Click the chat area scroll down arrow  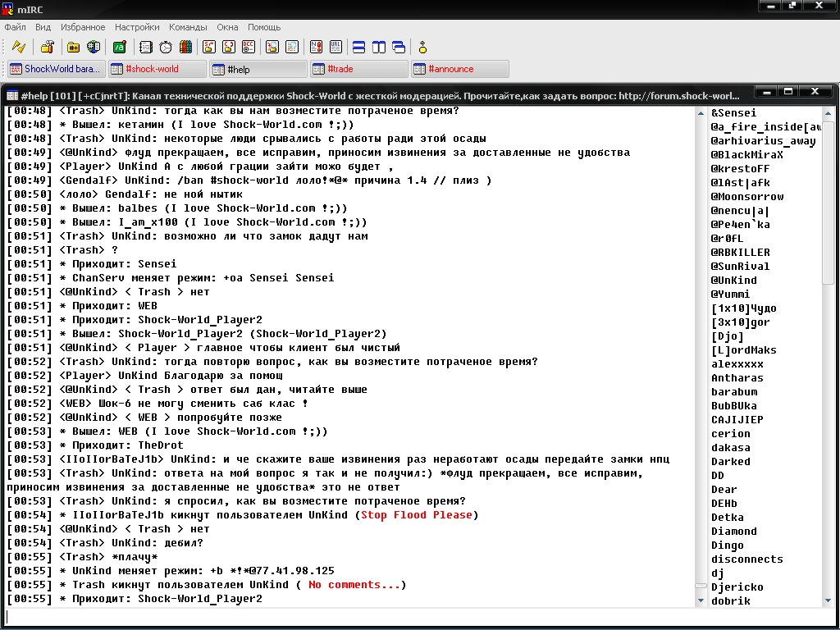[x=701, y=601]
